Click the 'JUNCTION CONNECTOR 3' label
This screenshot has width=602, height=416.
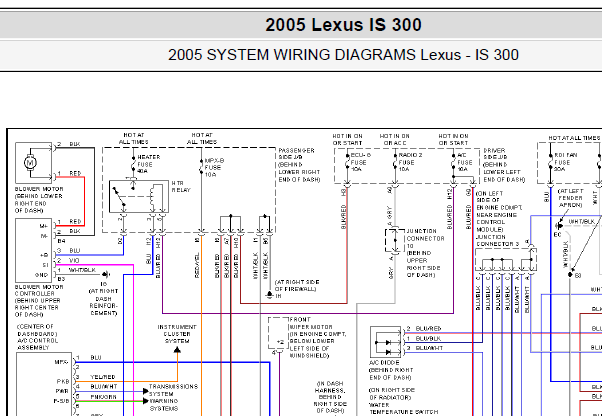pos(498,240)
